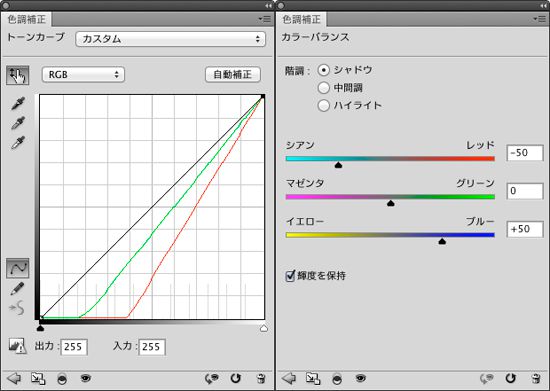Click view previous state icon in Color Balance panel
Screen dimensions: 550x391
(x=487, y=378)
